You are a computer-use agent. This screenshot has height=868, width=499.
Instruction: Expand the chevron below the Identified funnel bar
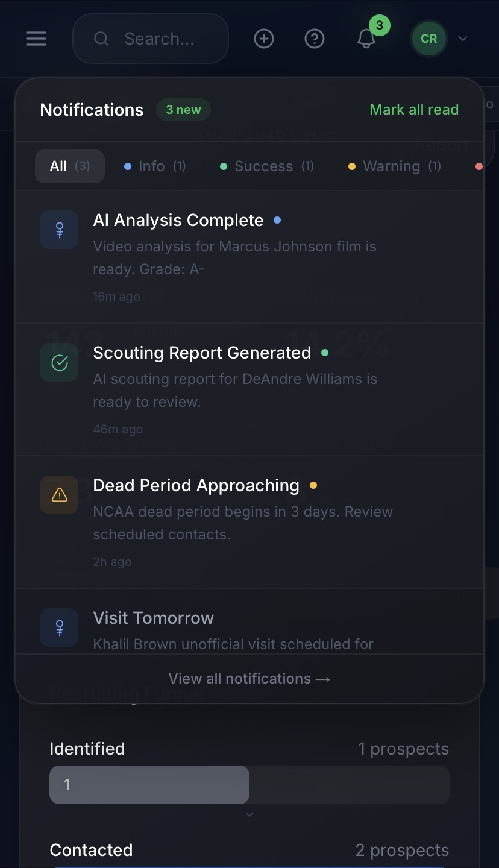[x=249, y=814]
